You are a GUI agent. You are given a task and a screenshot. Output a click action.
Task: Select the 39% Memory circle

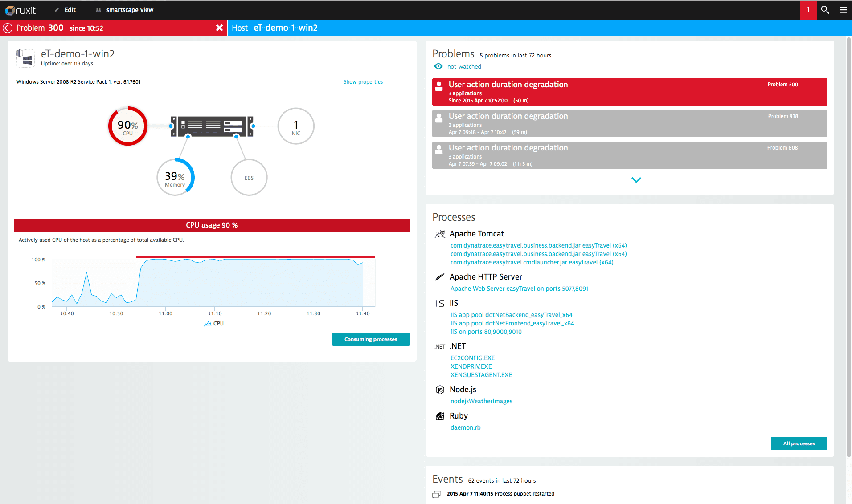175,177
